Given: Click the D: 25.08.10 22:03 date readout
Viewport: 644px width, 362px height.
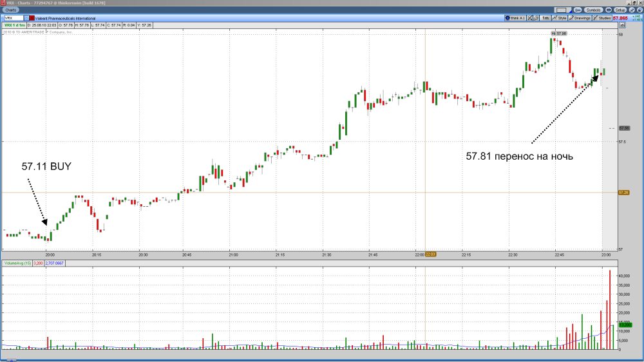Looking at the screenshot, I should 41,25.
